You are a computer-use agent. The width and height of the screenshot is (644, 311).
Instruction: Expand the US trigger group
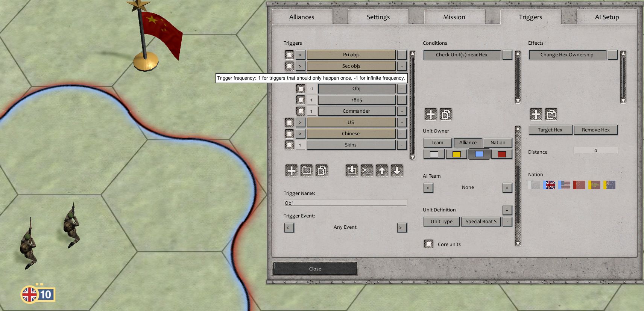[300, 122]
